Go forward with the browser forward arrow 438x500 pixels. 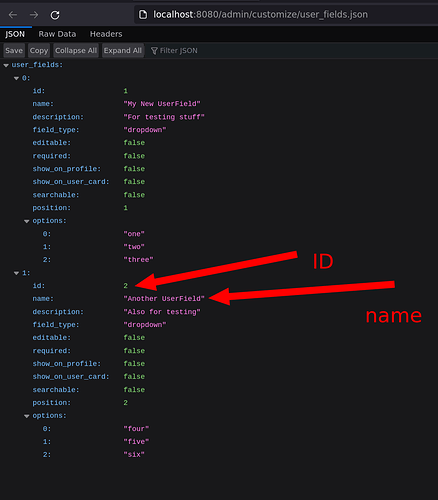34,15
